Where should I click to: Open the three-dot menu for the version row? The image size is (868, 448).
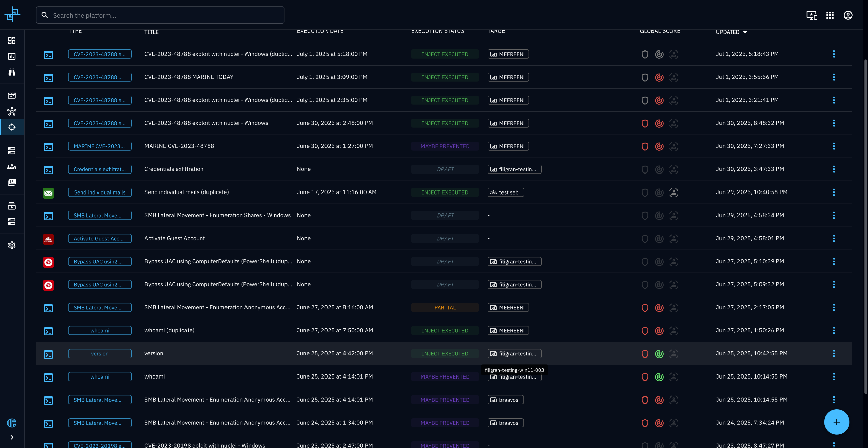tap(834, 353)
